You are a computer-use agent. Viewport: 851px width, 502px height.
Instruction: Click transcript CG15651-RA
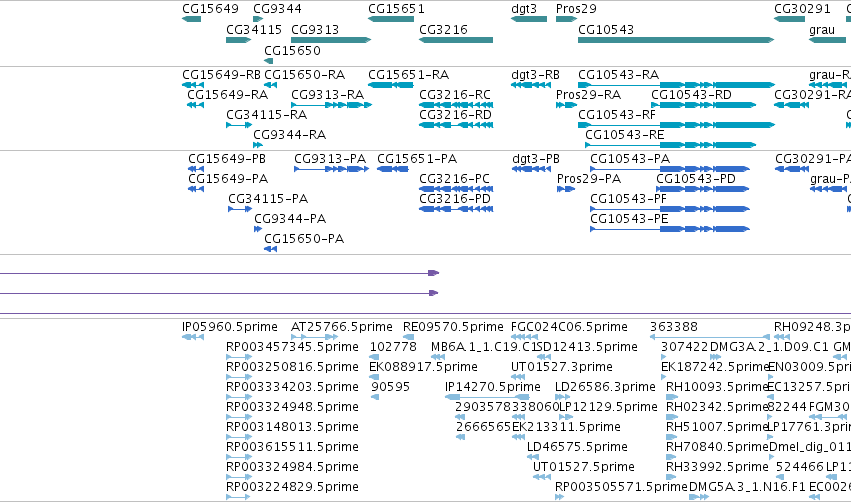click(391, 85)
